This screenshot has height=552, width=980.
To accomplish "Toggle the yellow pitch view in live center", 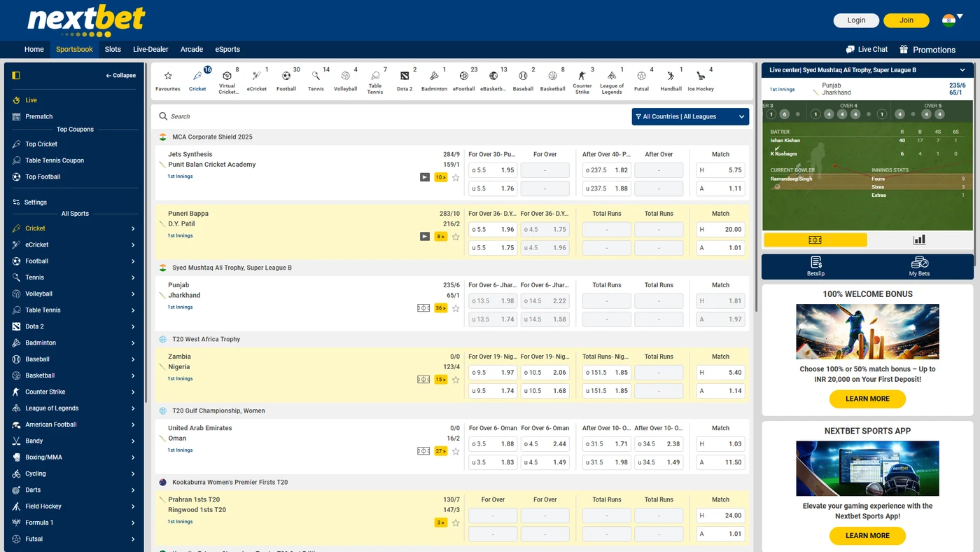I will 815,239.
